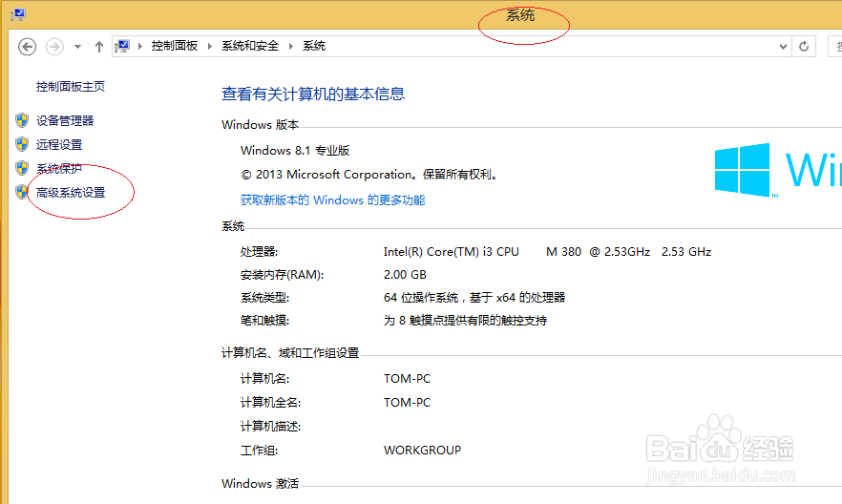Click the system icon in the title bar
Viewport: 842px width, 504px height.
[18, 14]
